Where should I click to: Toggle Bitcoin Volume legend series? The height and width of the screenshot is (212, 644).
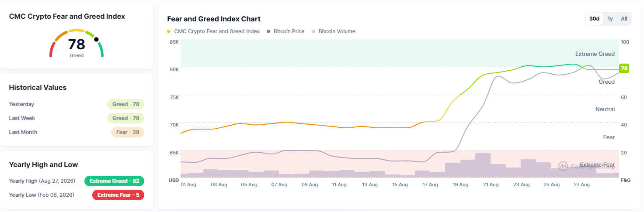click(333, 31)
